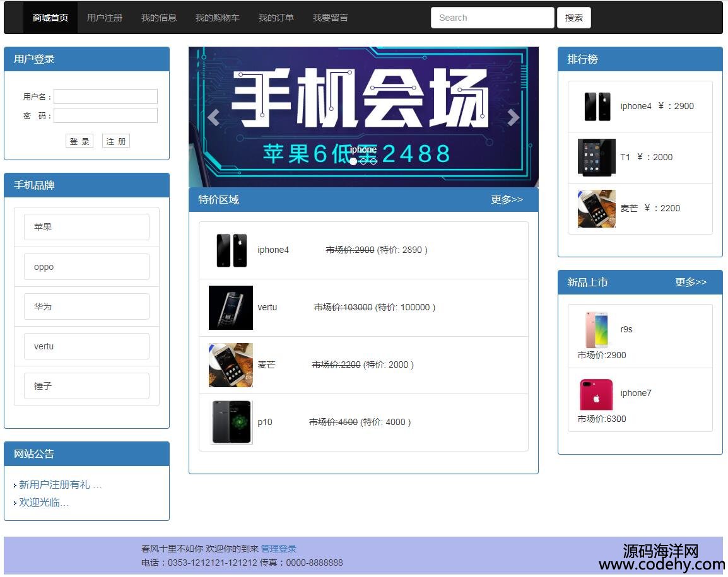
Task: Go to next carousel slide arrow
Action: pos(513,117)
